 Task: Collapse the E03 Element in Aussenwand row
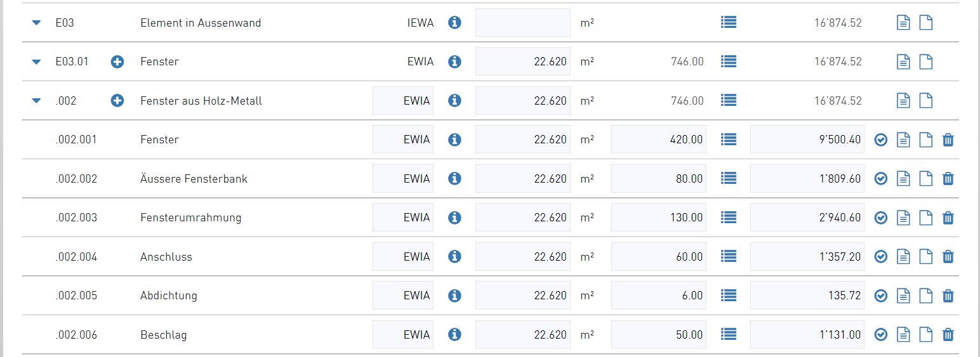[x=36, y=23]
